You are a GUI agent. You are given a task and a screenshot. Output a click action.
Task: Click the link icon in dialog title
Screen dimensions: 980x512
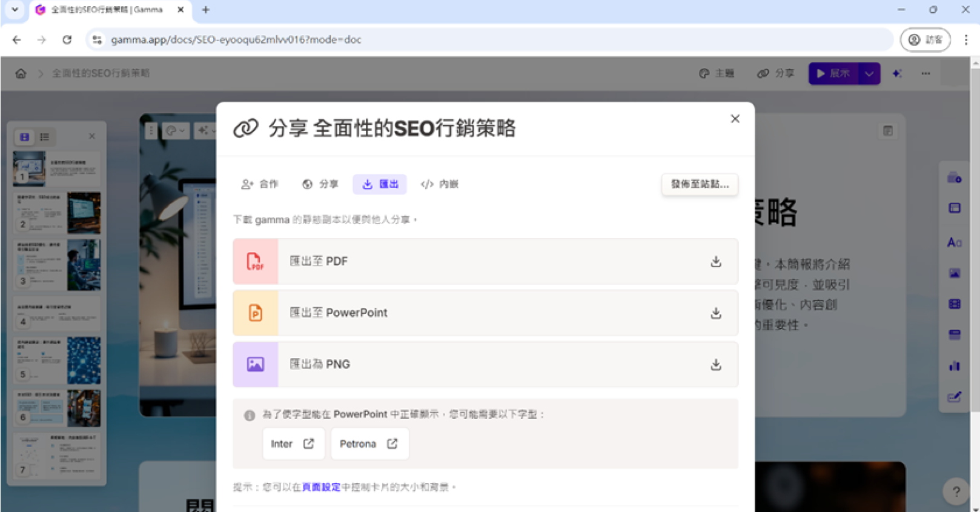coord(246,128)
